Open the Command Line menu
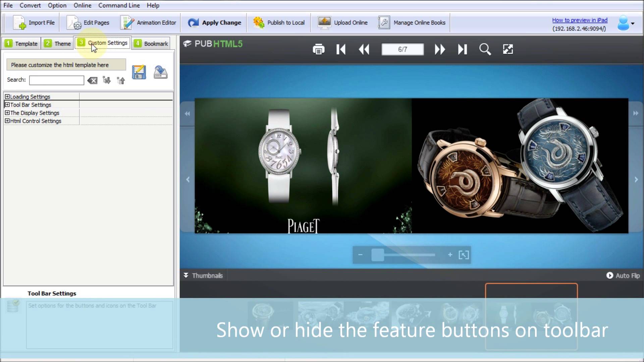The width and height of the screenshot is (644, 362). (119, 5)
